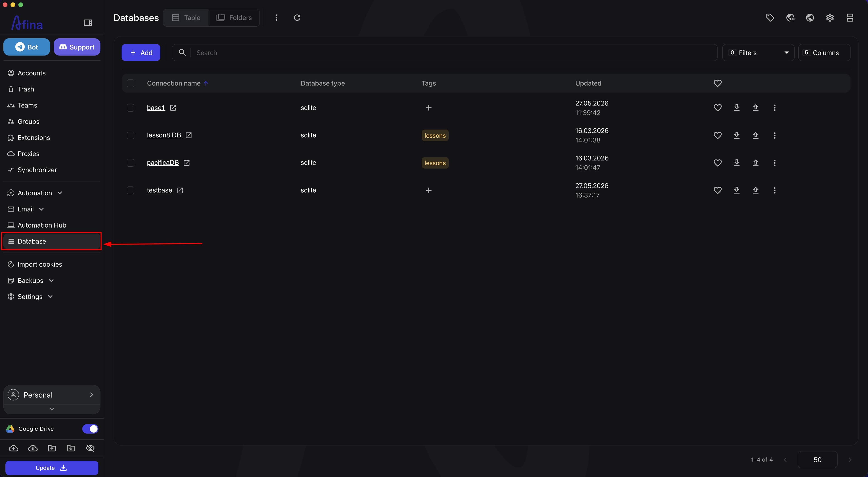Download the lesson8 DB database
868x477 pixels.
[737, 135]
